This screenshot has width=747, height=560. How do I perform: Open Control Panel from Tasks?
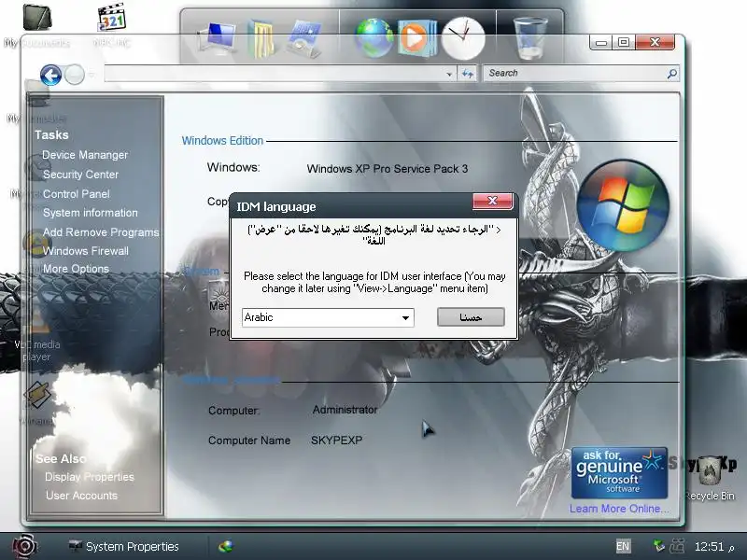click(77, 194)
